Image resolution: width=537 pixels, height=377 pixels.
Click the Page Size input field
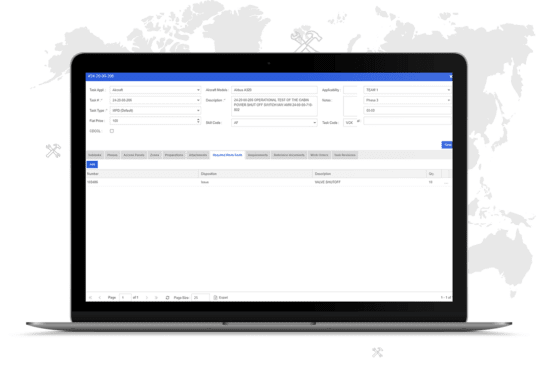point(200,298)
